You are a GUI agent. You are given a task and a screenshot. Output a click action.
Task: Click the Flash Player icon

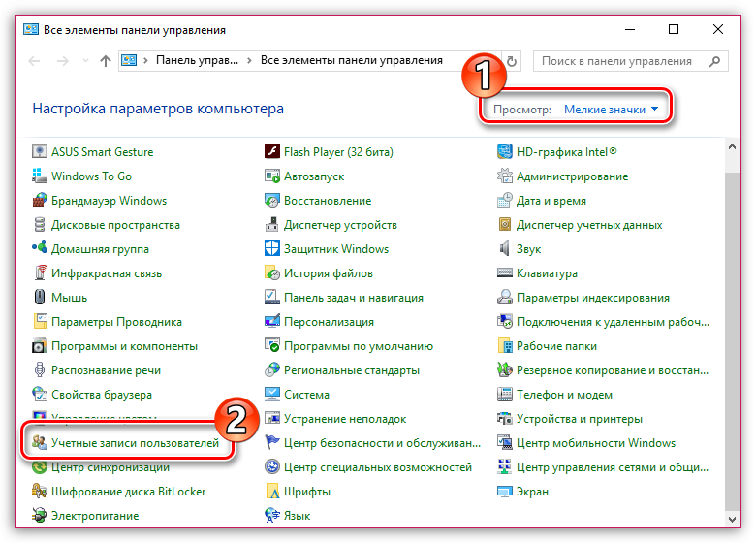point(272,151)
